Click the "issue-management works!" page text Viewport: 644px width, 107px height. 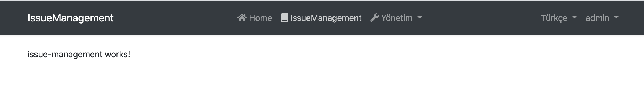tap(79, 54)
